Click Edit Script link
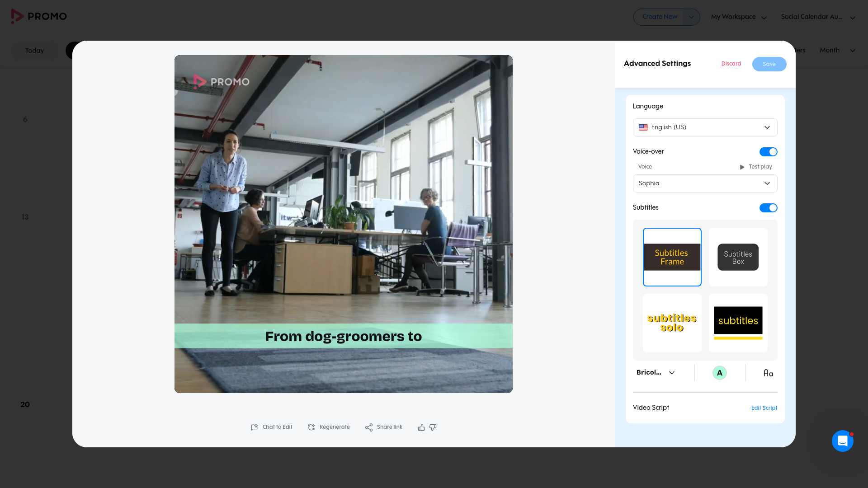868x488 pixels. tap(764, 408)
